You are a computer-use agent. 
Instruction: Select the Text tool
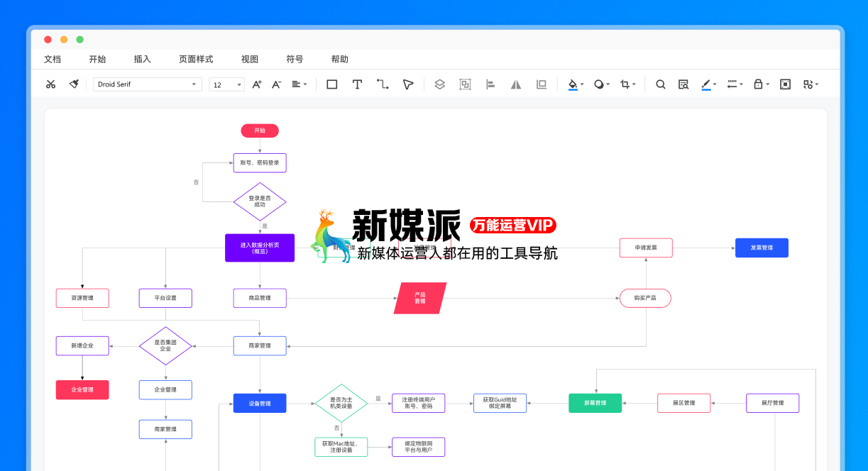(357, 84)
